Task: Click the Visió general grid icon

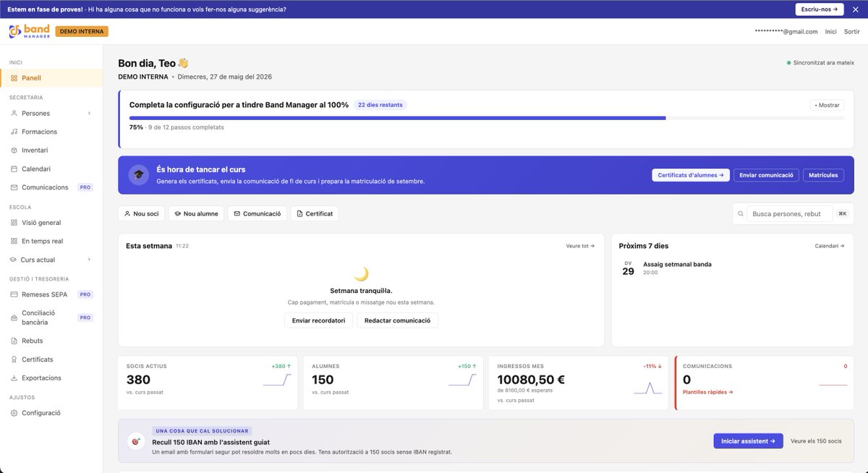Action: coord(14,223)
